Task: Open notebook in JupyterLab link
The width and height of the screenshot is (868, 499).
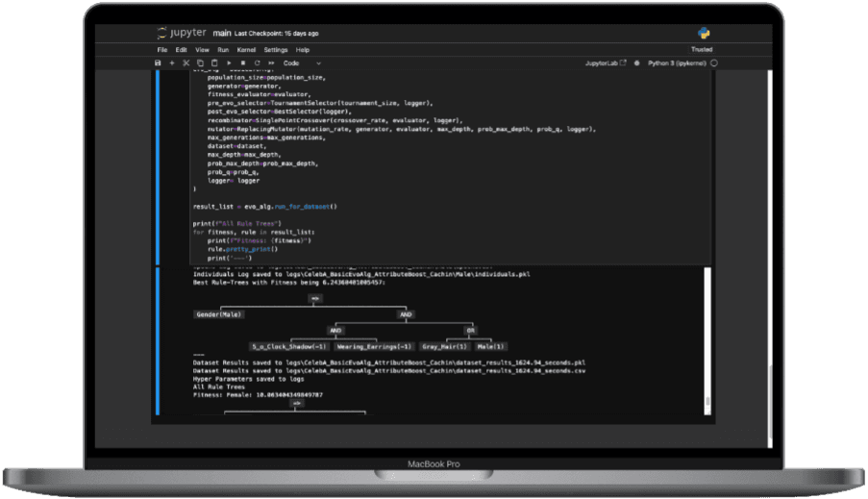Action: (x=606, y=62)
